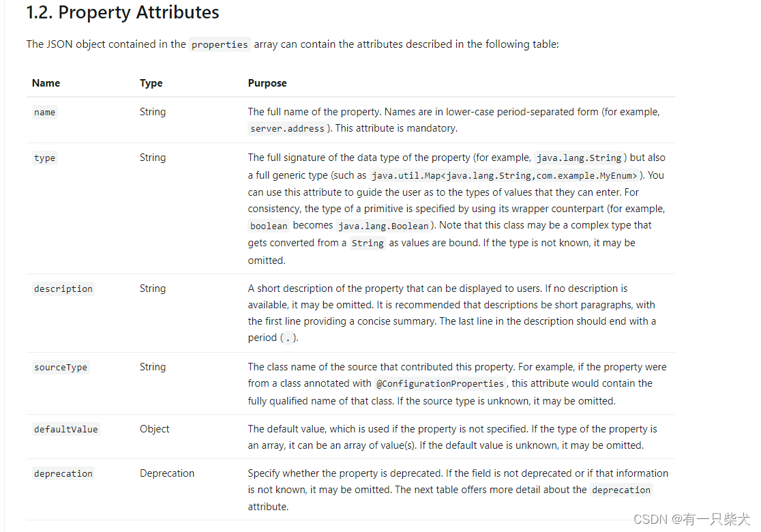Click the "description" attribute code cell
761x532 pixels.
point(63,289)
